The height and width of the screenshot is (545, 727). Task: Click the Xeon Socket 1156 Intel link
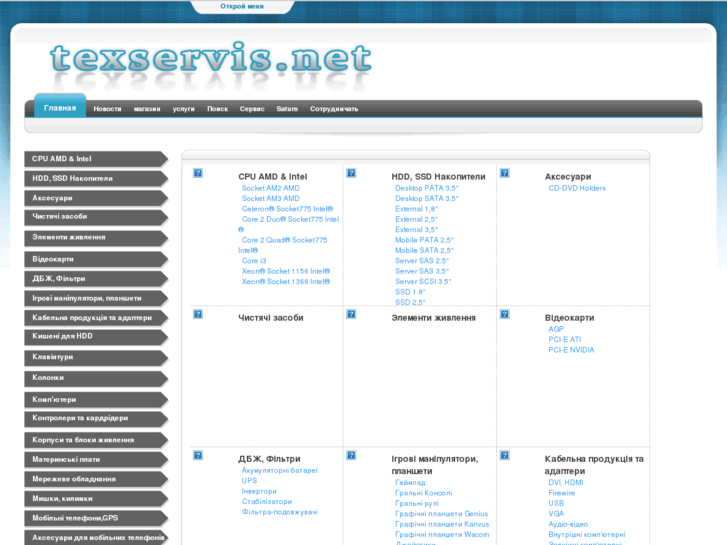pos(286,271)
